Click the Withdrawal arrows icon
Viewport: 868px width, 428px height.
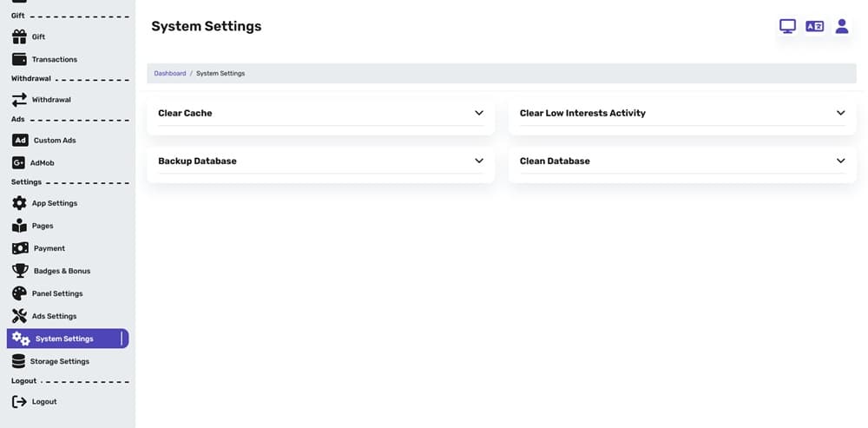[19, 99]
